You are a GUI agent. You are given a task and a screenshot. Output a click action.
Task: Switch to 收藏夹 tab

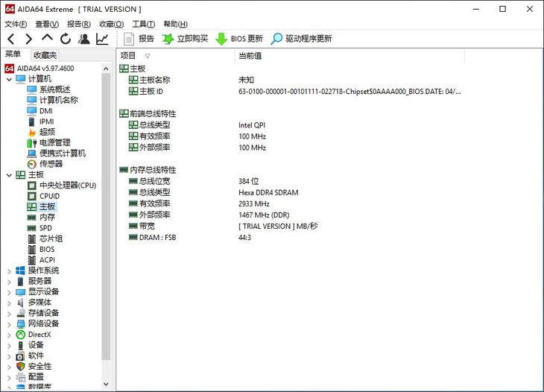[x=45, y=55]
